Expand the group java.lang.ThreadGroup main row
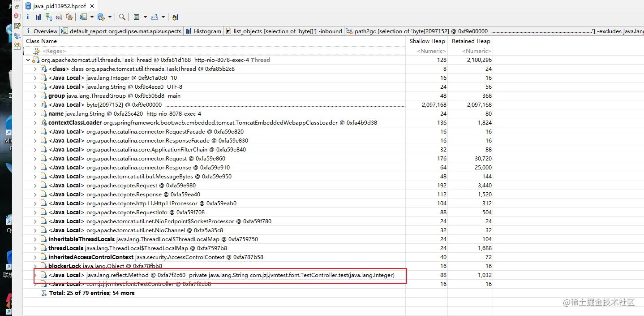Image resolution: width=644 pixels, height=316 pixels. click(35, 95)
